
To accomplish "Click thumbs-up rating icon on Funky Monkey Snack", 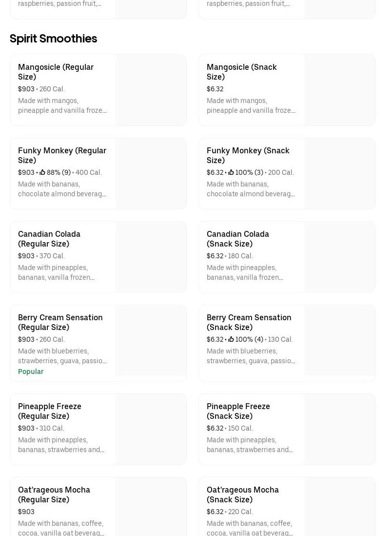I will coord(231,172).
